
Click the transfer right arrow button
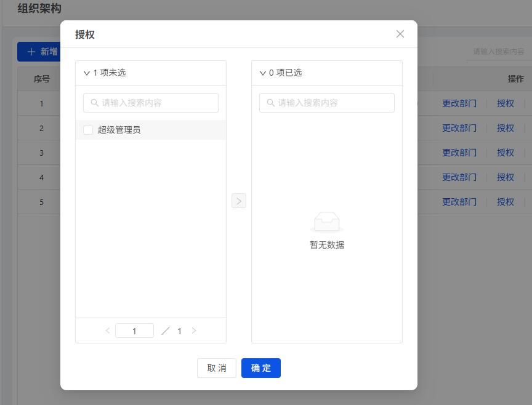[x=239, y=201]
